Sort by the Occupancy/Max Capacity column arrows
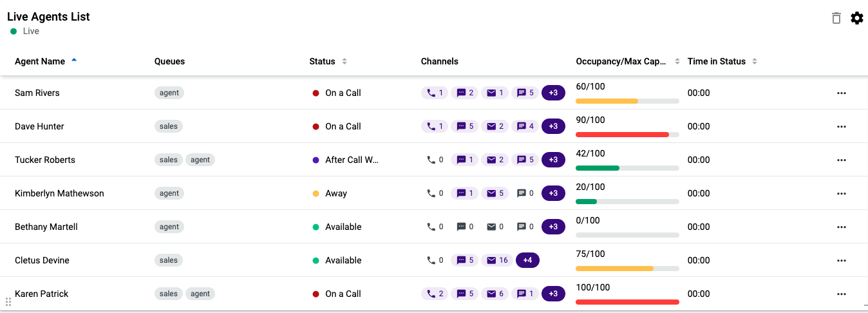This screenshot has width=868, height=313. [677, 62]
